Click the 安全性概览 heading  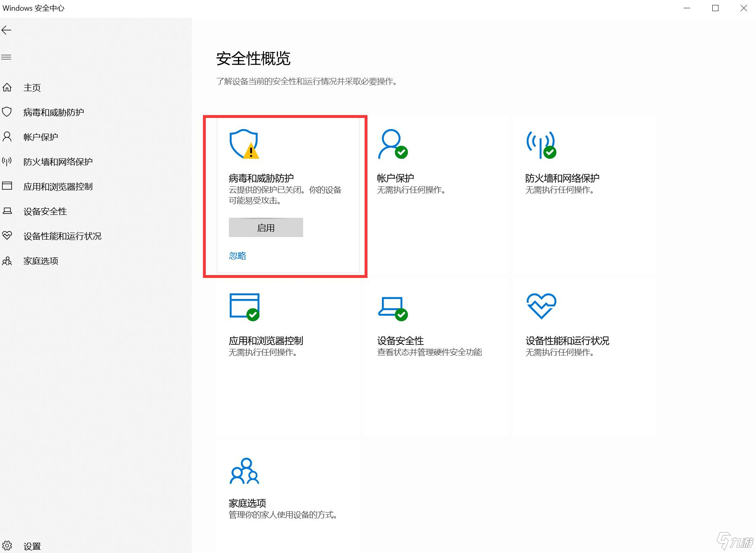(253, 59)
